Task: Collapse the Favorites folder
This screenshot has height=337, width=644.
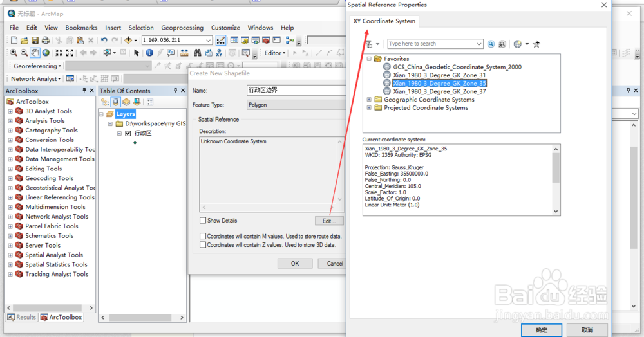Action: [x=369, y=59]
